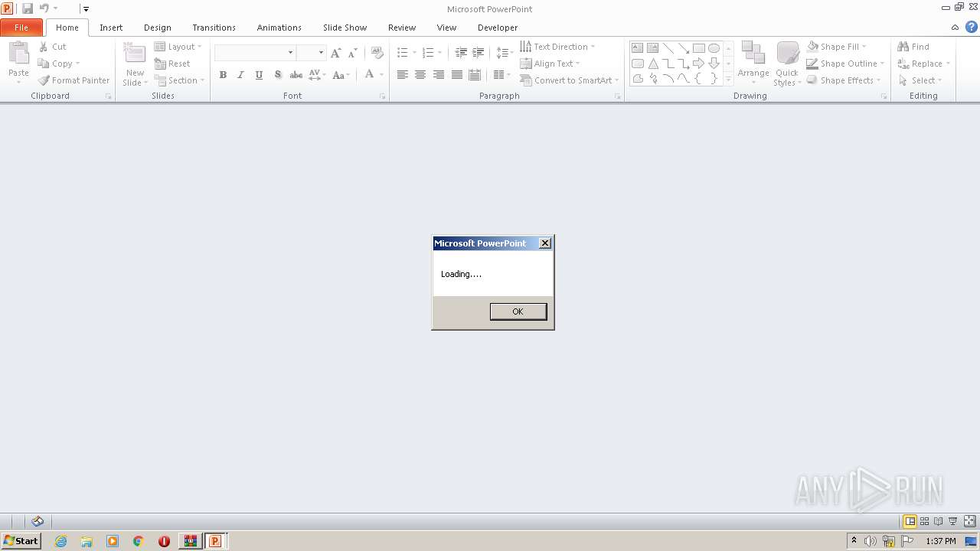Open the Shape Fill menu
Screen dimensions: 980x551
837,47
